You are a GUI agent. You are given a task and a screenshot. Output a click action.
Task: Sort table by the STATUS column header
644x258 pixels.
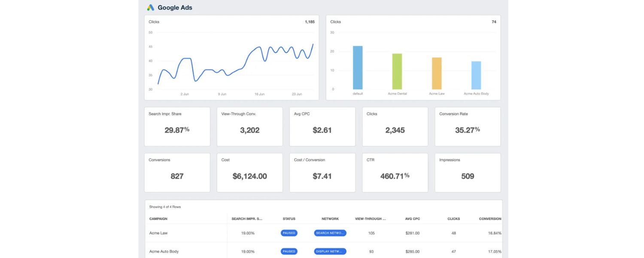(x=289, y=219)
